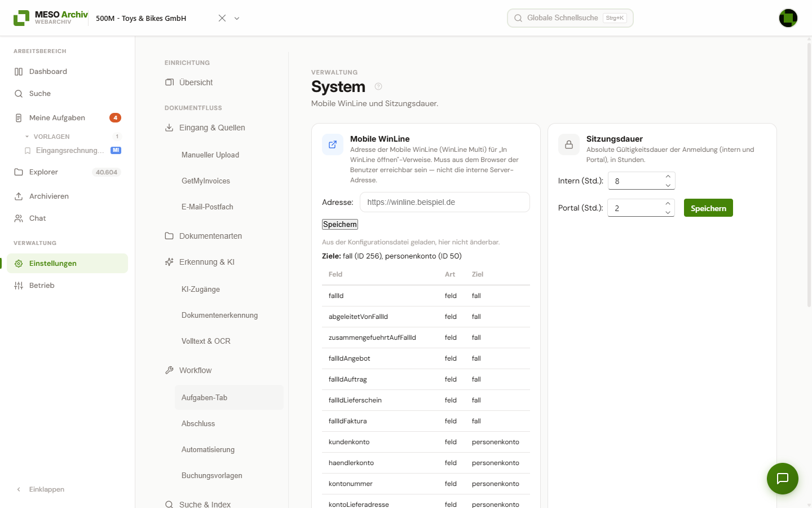The height and width of the screenshot is (508, 812).
Task: Click the help icon beside System heading
Action: click(378, 86)
